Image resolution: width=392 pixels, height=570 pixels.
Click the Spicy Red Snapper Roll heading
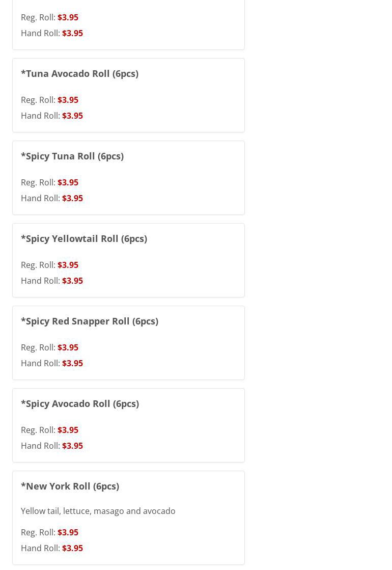[x=90, y=321]
